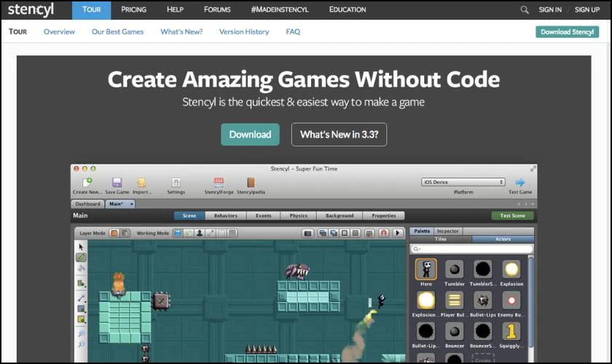Image resolution: width=612 pixels, height=364 pixels.
Task: Select the blue globe Working Mode button
Action: coord(178,233)
